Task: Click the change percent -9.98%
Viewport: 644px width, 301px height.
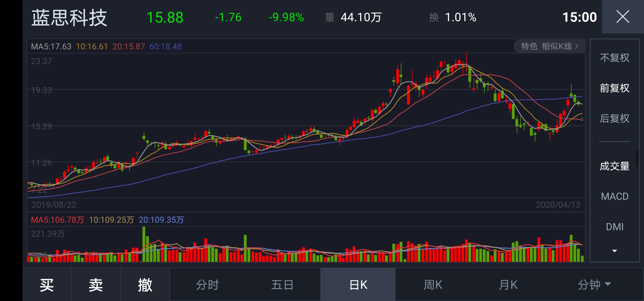Action: pos(286,17)
